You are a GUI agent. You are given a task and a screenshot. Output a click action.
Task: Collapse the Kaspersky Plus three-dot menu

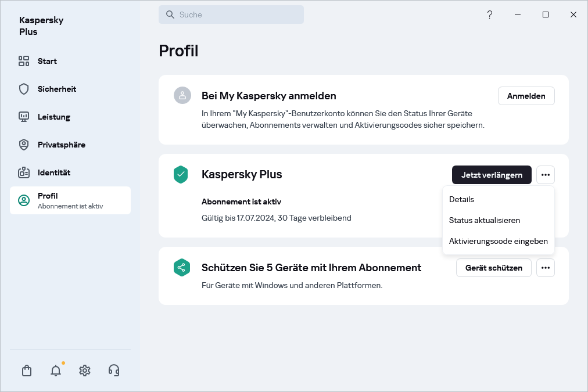546,175
